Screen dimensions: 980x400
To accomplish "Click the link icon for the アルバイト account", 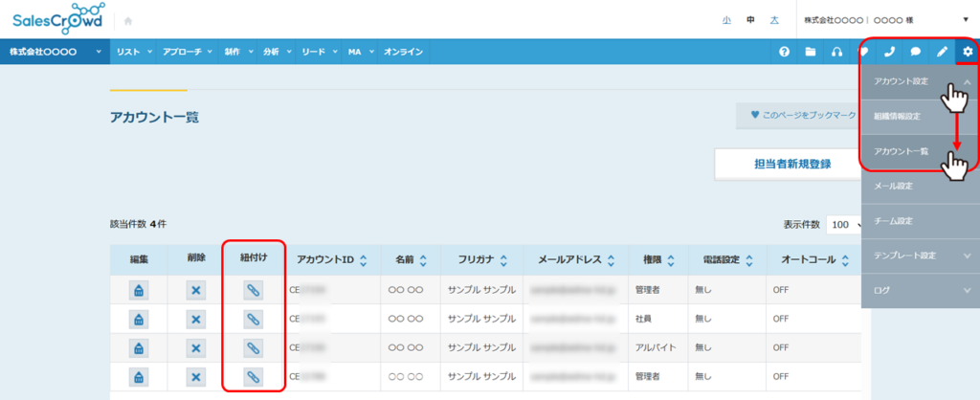I will pyautogui.click(x=254, y=347).
